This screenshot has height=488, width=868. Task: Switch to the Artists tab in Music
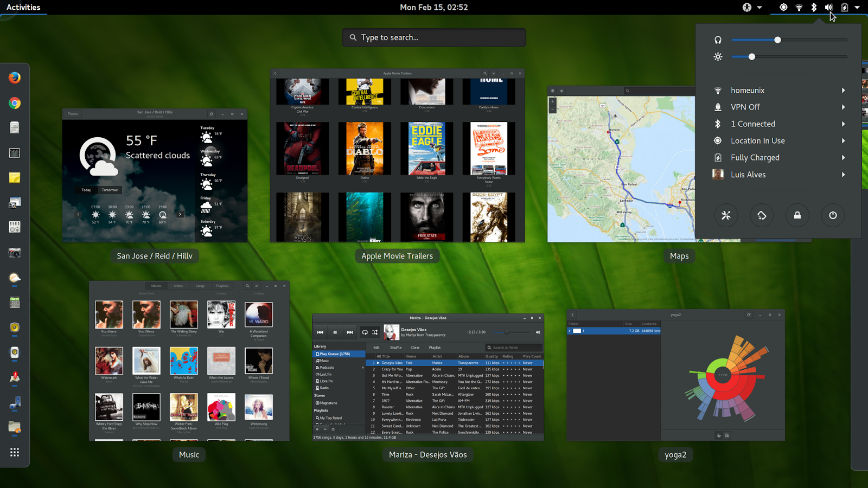(178, 286)
